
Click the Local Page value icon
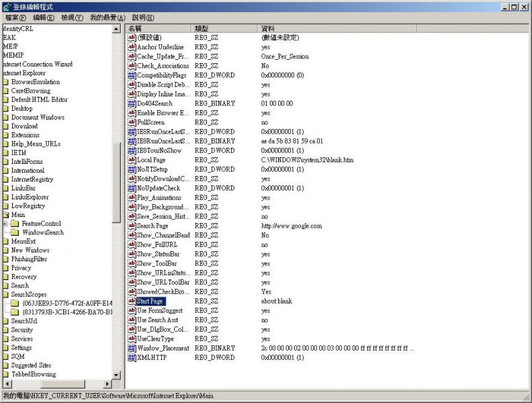tap(132, 161)
